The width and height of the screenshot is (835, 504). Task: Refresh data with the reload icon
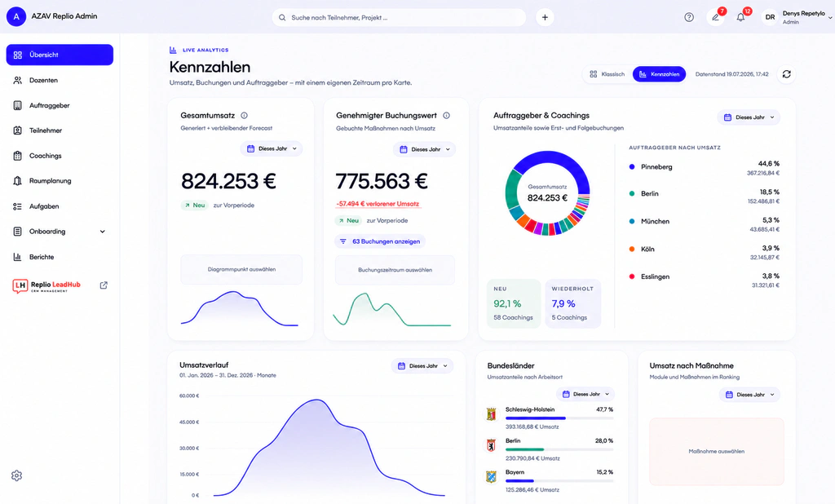[787, 74]
